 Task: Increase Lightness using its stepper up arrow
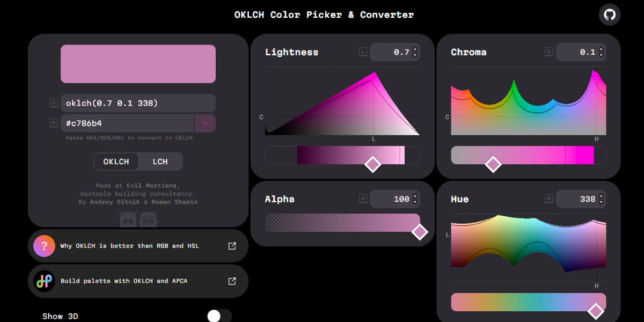click(x=414, y=49)
